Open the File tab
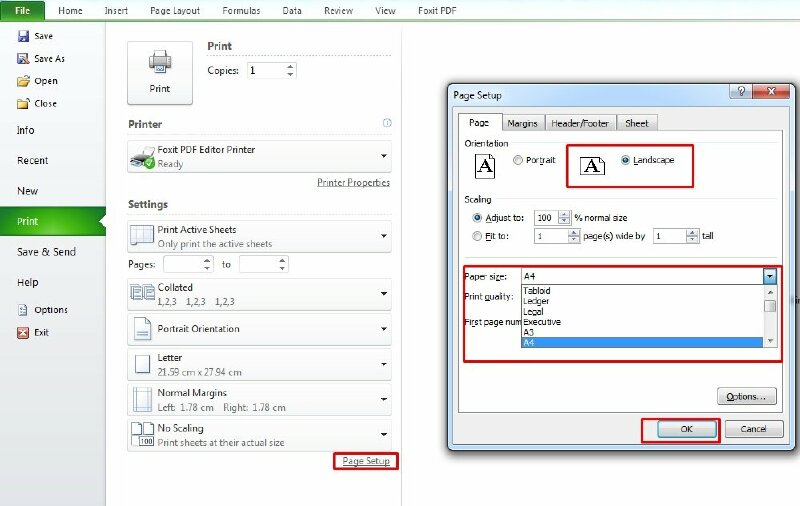The height and width of the screenshot is (506, 800). [22, 11]
